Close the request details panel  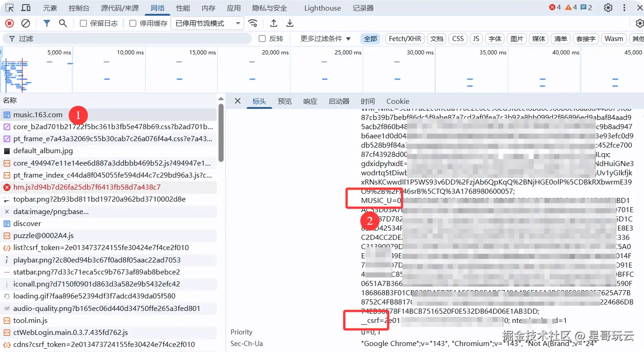(x=237, y=101)
